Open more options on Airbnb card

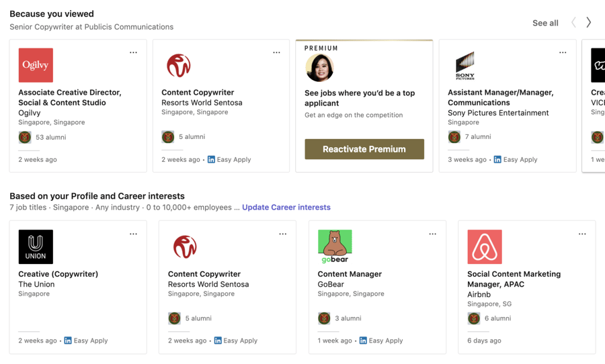coord(582,234)
